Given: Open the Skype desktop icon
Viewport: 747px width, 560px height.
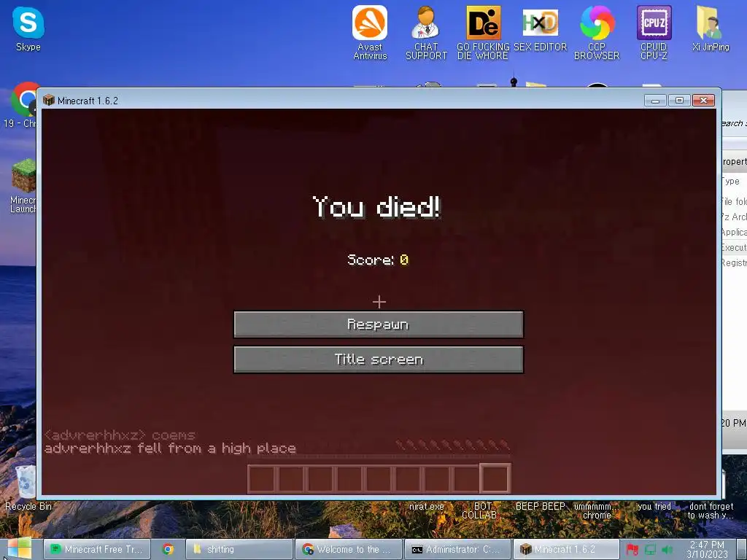Looking at the screenshot, I should 28,28.
